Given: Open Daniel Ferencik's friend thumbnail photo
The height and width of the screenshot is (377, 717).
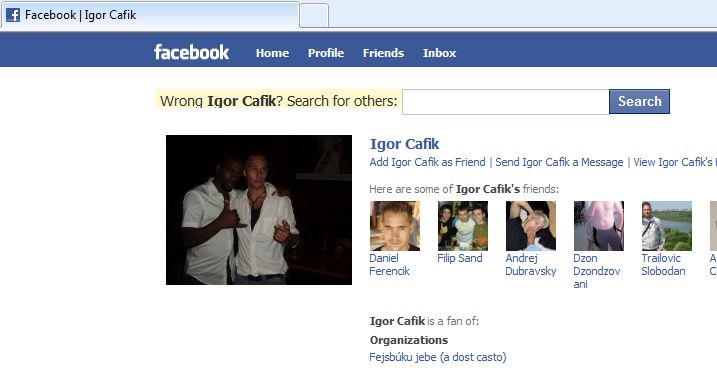Looking at the screenshot, I should point(395,226).
